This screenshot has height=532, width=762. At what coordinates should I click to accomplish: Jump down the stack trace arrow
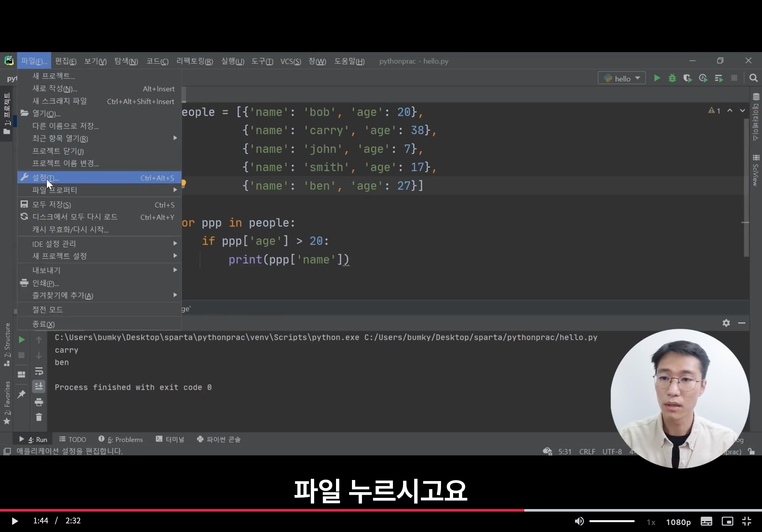[x=39, y=355]
